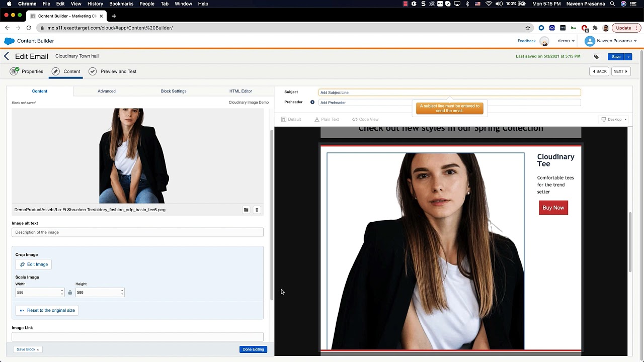
Task: Click the bw extension icon
Action: pyautogui.click(x=574, y=28)
